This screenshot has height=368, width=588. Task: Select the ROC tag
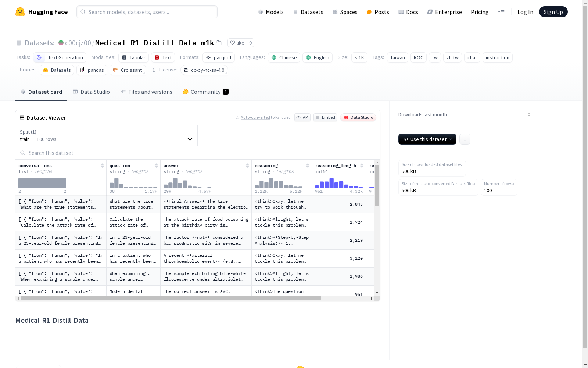pyautogui.click(x=418, y=57)
